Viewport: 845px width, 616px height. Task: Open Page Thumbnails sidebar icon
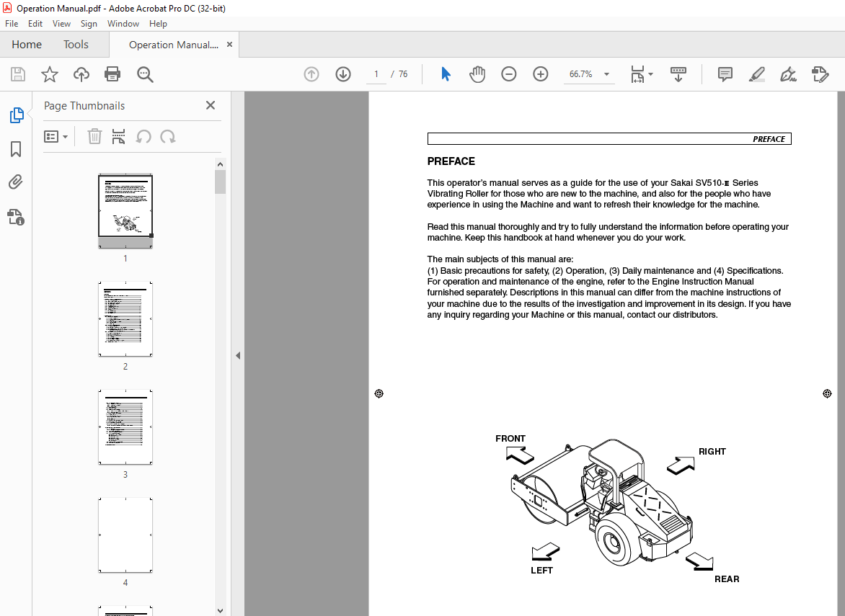[16, 115]
